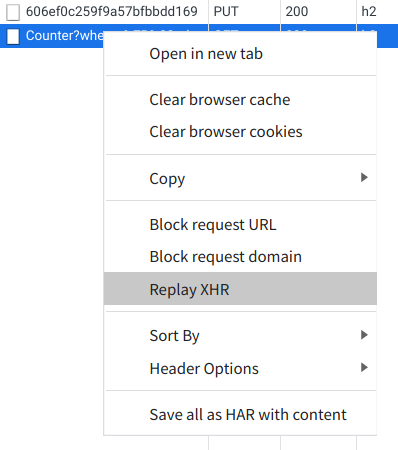
Task: Open the Sort By submenu
Action: pos(240,335)
